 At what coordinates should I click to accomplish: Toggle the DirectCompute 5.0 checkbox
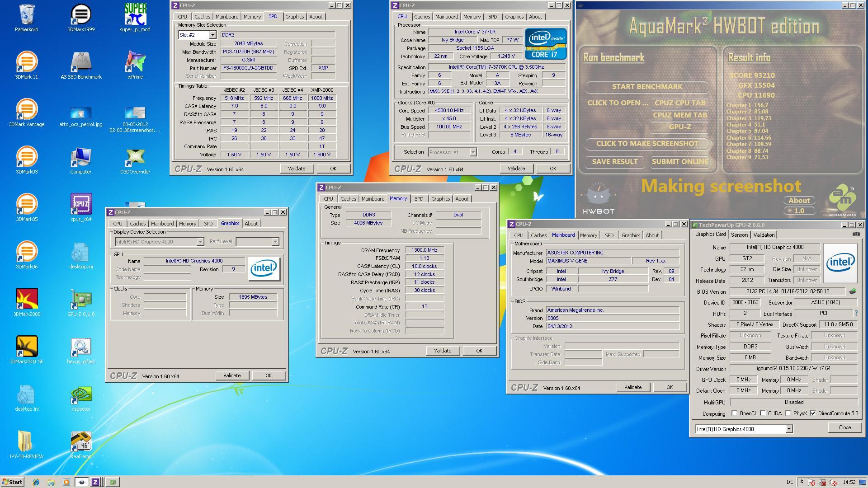[813, 413]
